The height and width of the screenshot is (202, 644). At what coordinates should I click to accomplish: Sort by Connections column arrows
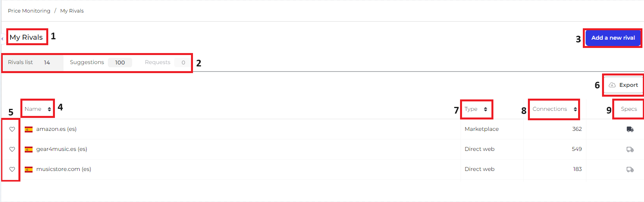[x=575, y=109]
